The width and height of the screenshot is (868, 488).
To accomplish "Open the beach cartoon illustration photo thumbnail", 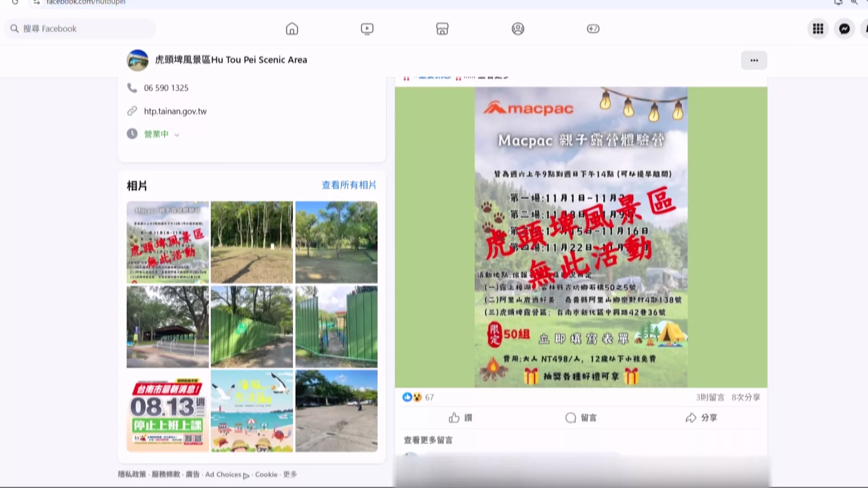I will [252, 411].
